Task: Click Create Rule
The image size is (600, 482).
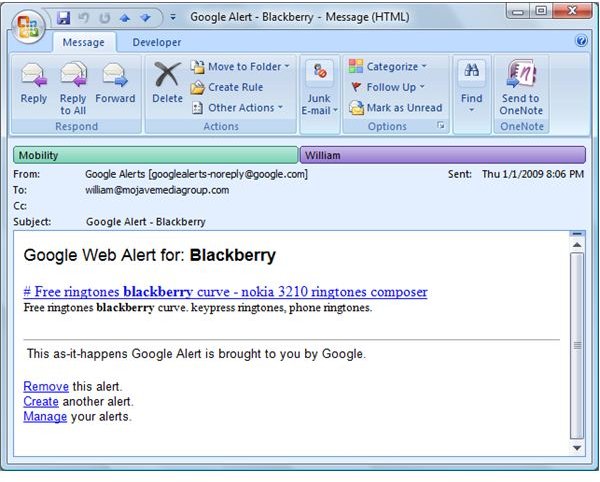Action: (227, 87)
